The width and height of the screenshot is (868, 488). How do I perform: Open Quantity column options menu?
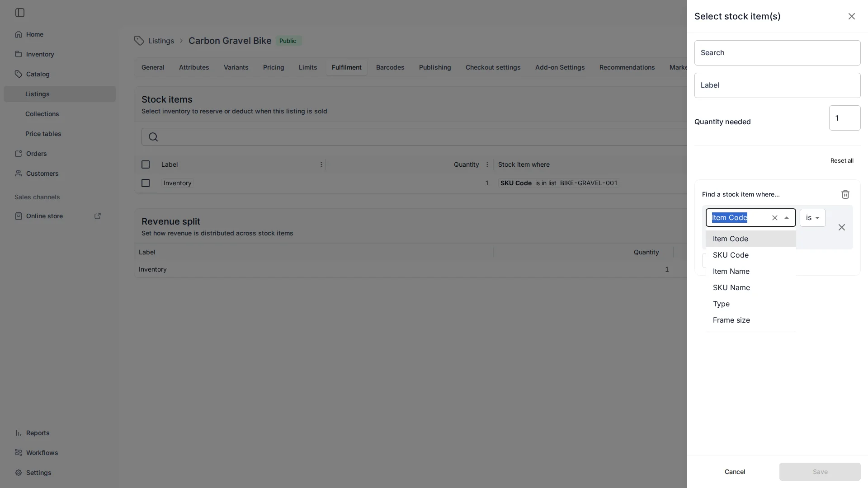(x=487, y=164)
